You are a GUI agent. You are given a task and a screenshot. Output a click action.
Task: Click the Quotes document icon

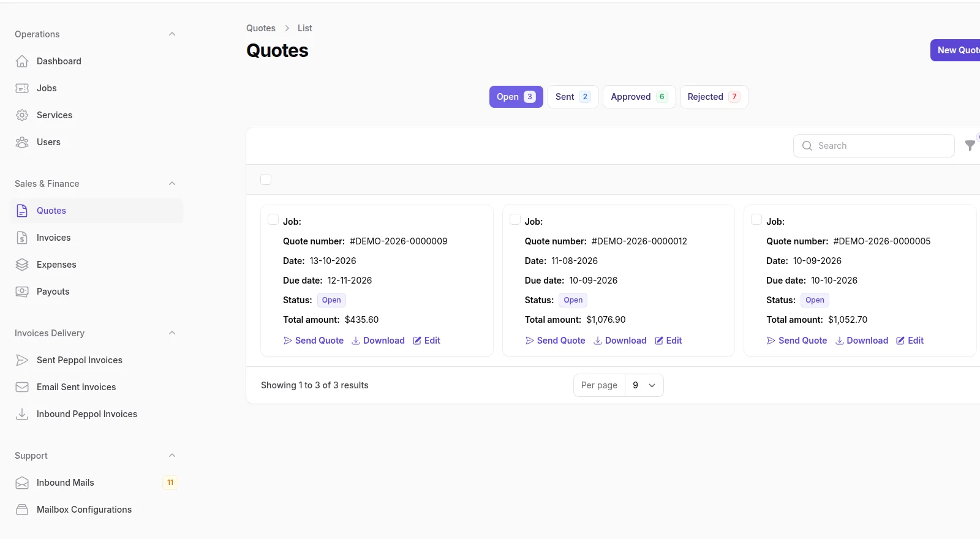[x=22, y=211]
